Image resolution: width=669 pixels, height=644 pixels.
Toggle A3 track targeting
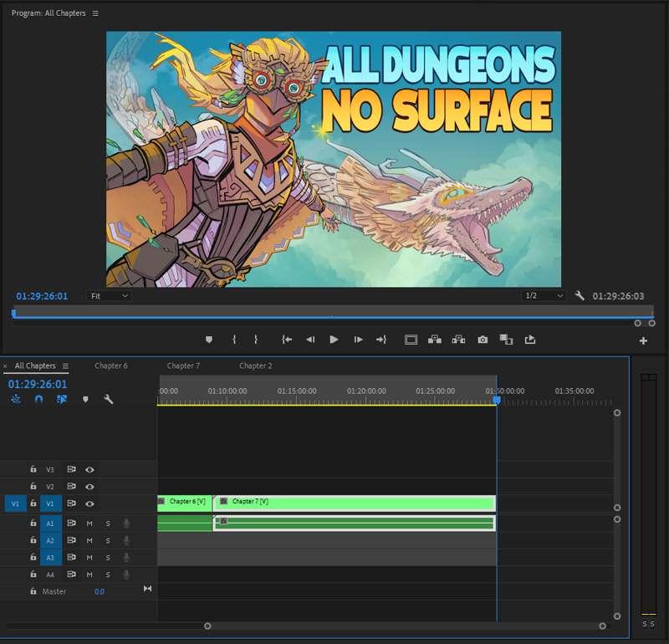click(x=51, y=557)
